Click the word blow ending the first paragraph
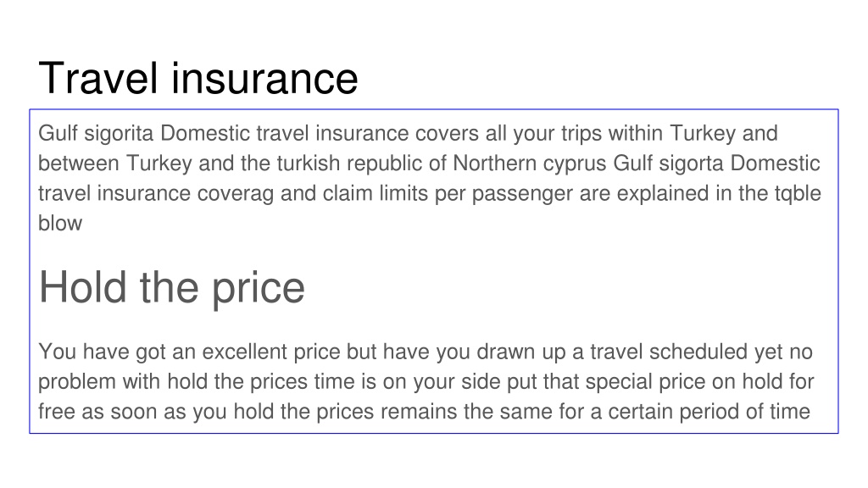The image size is (868, 488). (x=60, y=223)
